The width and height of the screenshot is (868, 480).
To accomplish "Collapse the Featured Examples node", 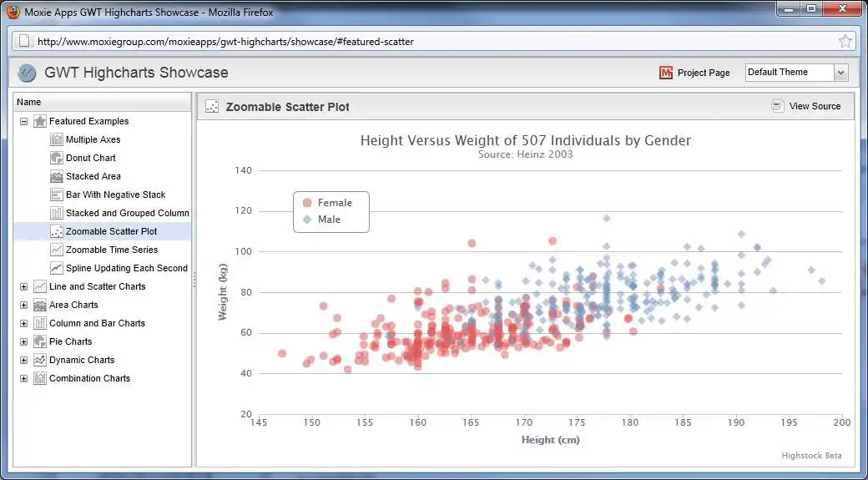I will point(24,121).
